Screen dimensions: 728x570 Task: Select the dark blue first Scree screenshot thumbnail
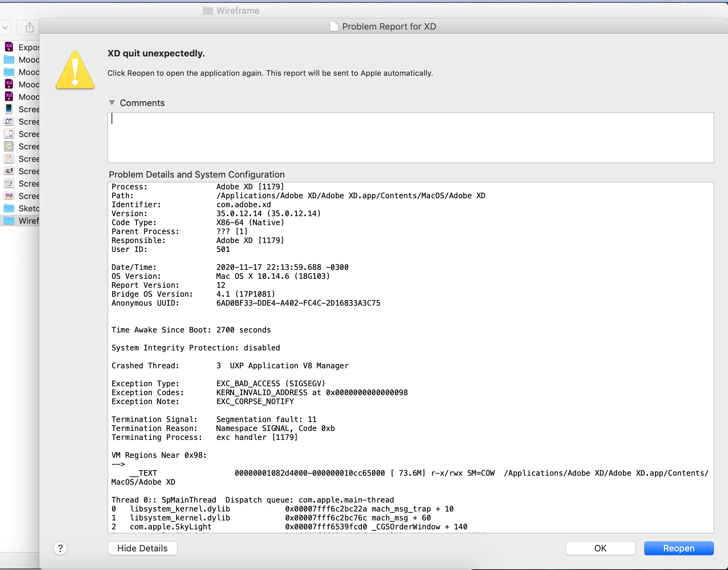pyautogui.click(x=9, y=109)
